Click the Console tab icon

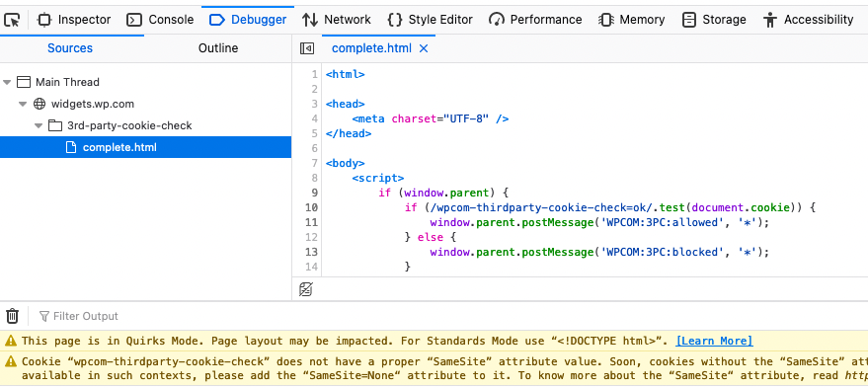[134, 20]
